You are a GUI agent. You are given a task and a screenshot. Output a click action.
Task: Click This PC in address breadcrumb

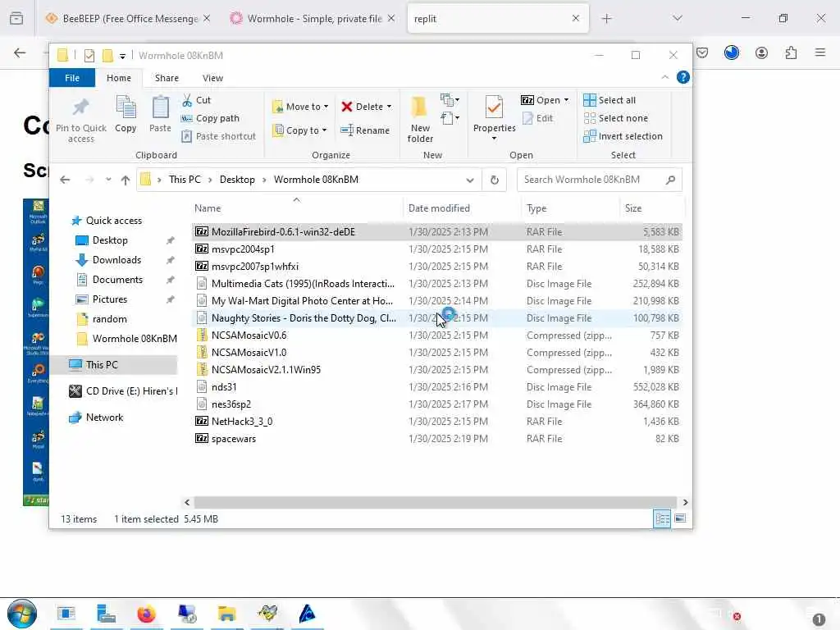pyautogui.click(x=185, y=180)
